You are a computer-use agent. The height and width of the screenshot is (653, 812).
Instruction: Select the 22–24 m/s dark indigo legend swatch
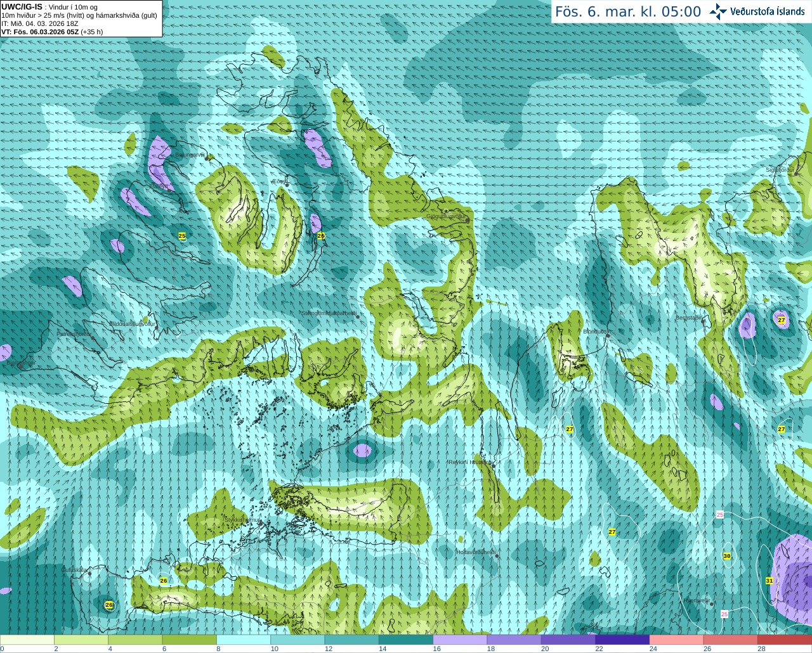point(622,639)
